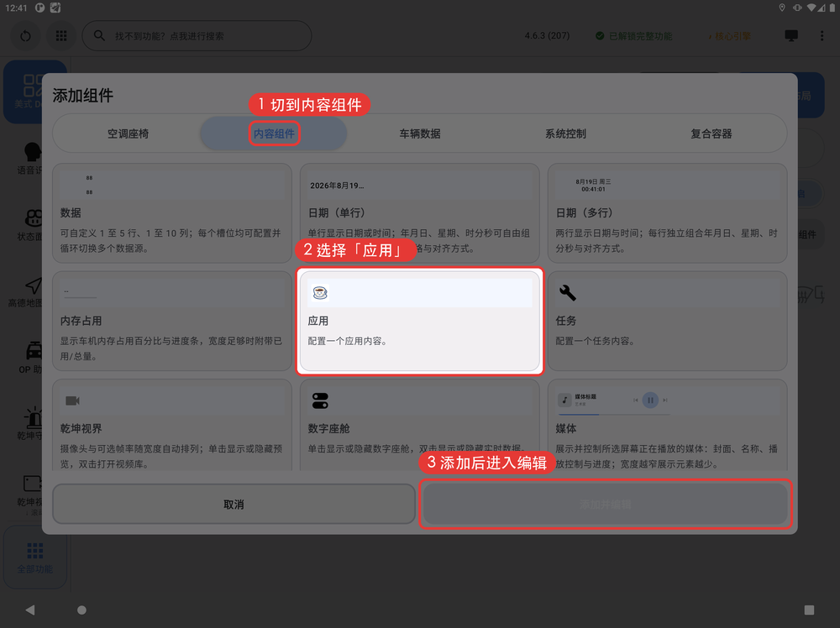This screenshot has height=628, width=840.
Task: Select the 内存占用 component card
Action: pyautogui.click(x=172, y=322)
